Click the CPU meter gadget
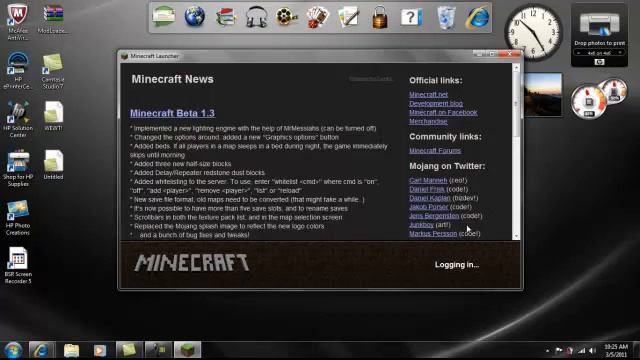 (x=588, y=102)
